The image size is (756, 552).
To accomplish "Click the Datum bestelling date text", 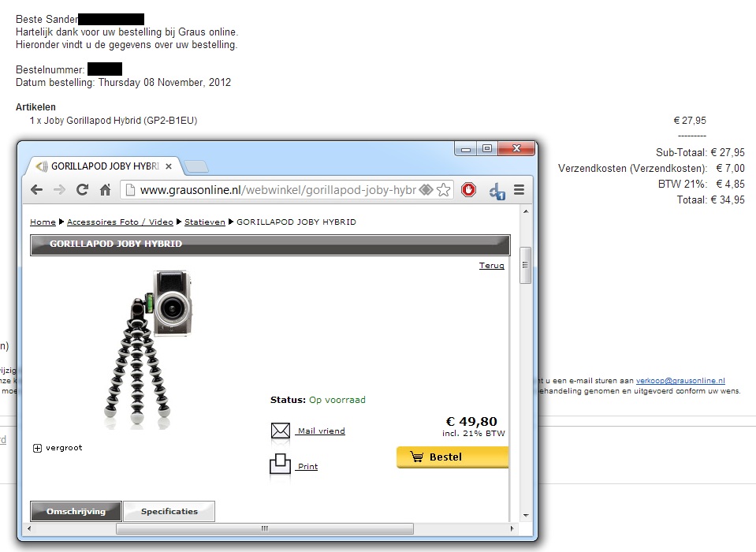I will (124, 83).
